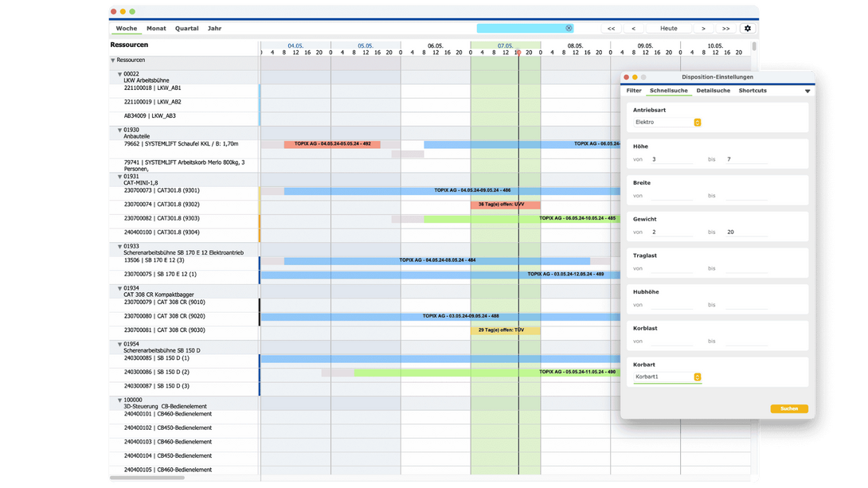Collapse the 00022 LKW Arbeitsbühne group
Viewport: 868px width, 488px height.
tap(120, 74)
